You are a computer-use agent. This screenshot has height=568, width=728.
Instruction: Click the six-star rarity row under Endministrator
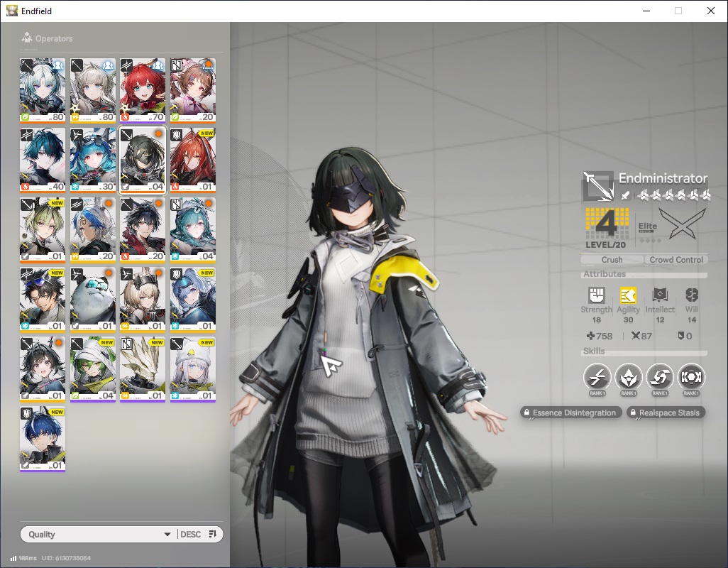coord(673,195)
